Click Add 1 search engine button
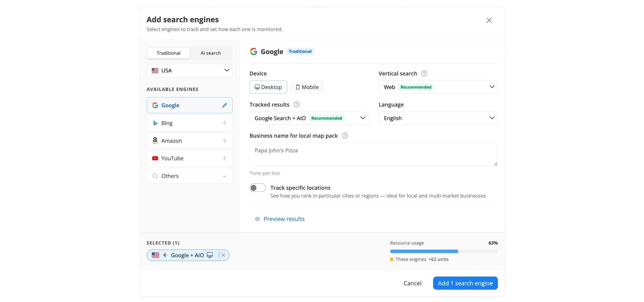This screenshot has width=644, height=302. click(465, 283)
